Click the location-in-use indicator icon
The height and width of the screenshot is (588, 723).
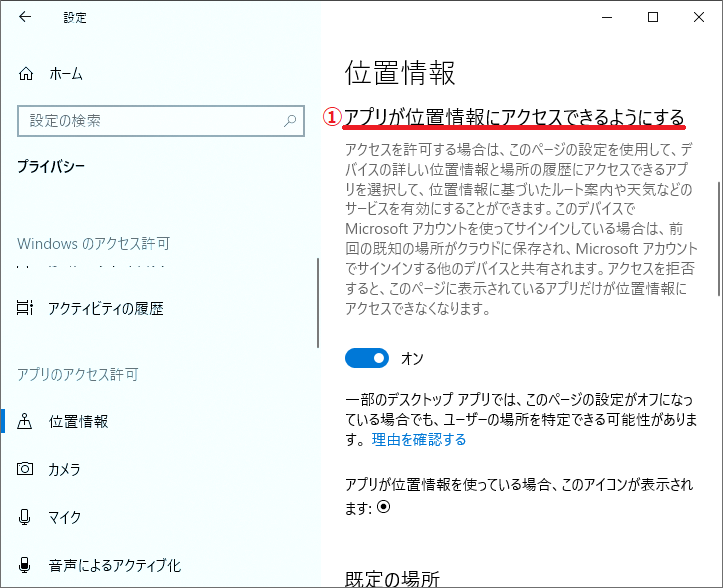pyautogui.click(x=384, y=507)
